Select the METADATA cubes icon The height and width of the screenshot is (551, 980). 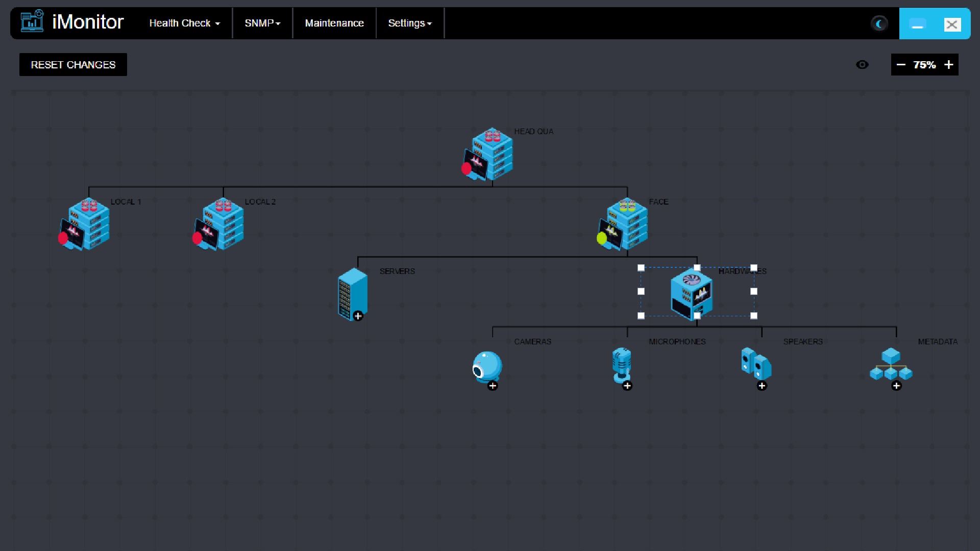[x=891, y=364]
